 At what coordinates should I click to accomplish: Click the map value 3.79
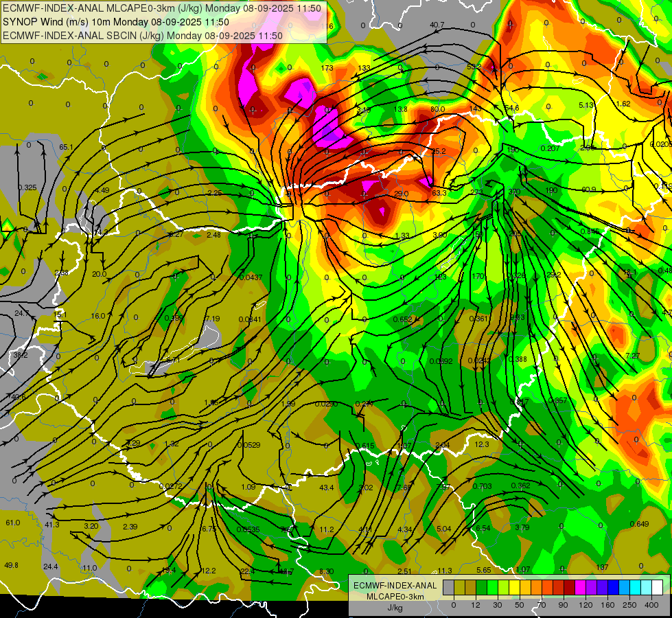pos(522,527)
